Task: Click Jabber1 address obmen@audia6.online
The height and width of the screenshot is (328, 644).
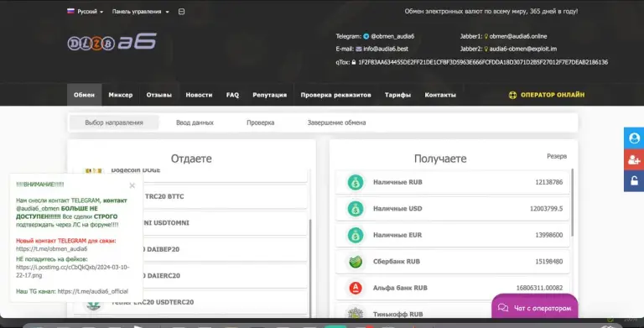Action: 518,36
